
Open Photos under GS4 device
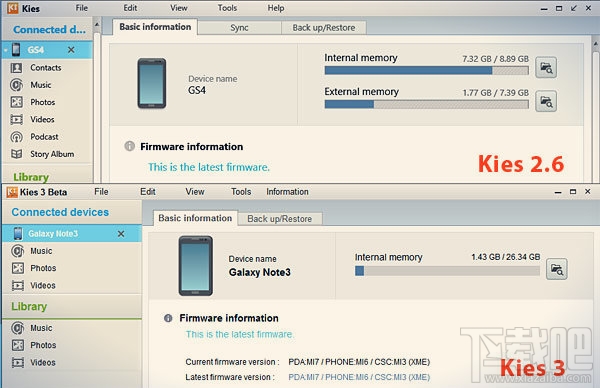click(42, 102)
